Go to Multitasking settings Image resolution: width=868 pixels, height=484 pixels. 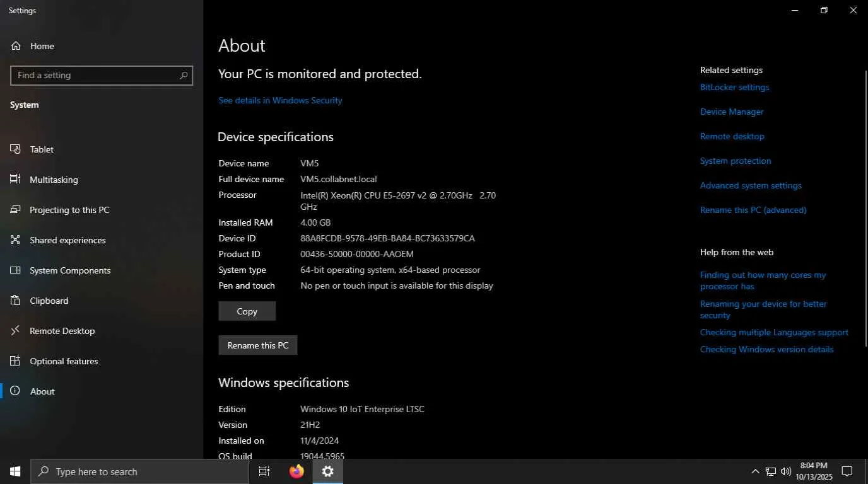pyautogui.click(x=102, y=180)
